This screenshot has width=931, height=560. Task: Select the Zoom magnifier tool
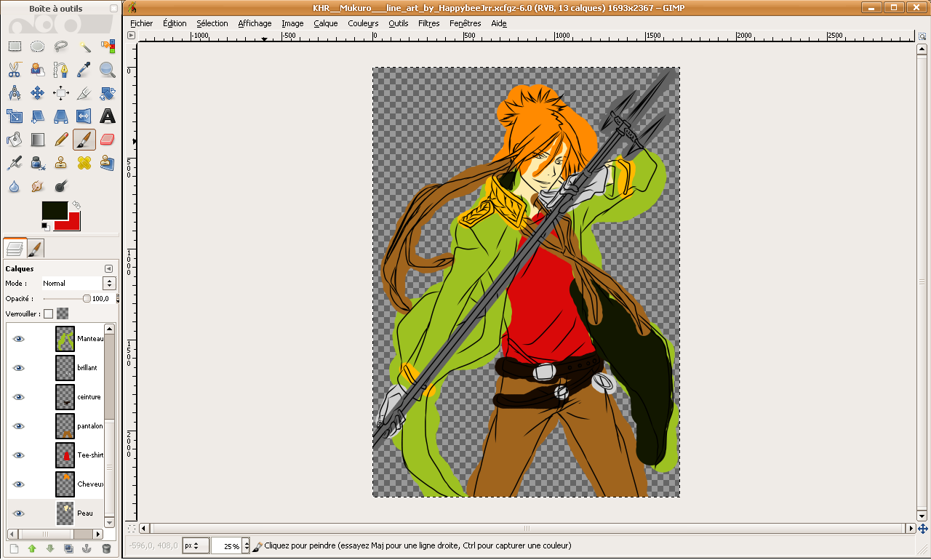(x=108, y=70)
